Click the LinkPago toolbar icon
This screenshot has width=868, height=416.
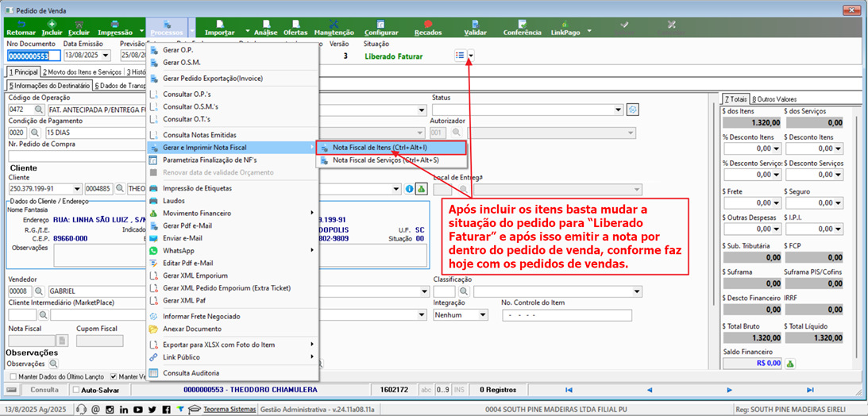[565, 29]
